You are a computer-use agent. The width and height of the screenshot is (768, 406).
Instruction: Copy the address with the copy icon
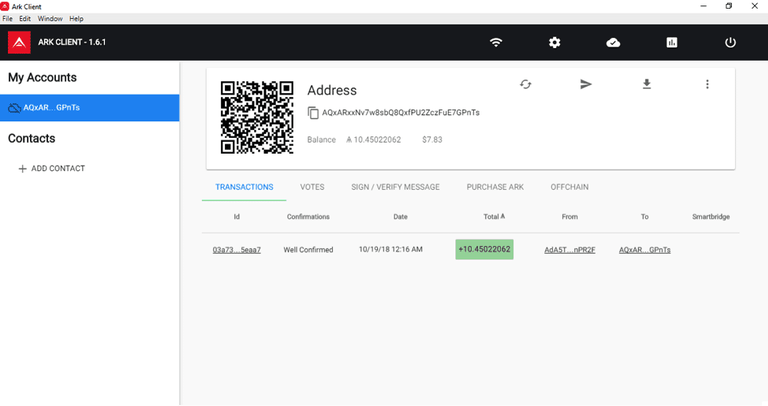[x=313, y=113]
